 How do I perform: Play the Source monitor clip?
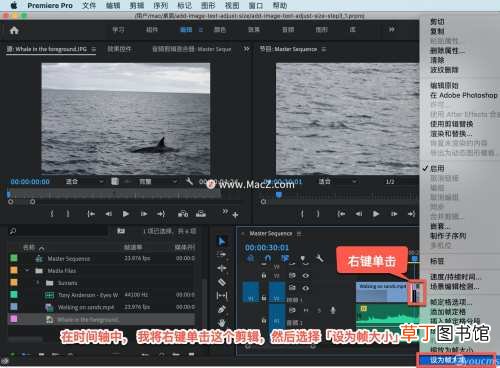click(126, 214)
